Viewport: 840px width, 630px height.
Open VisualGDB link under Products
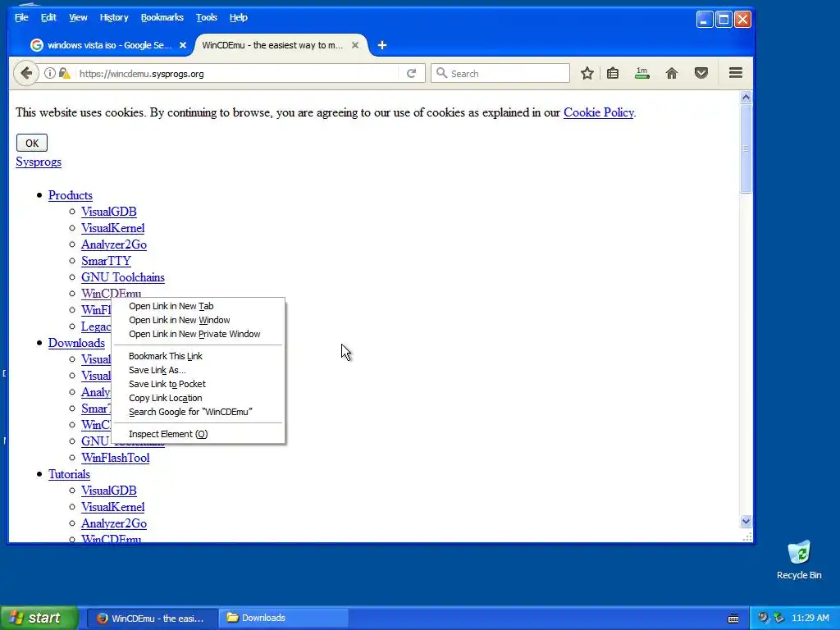pos(109,212)
